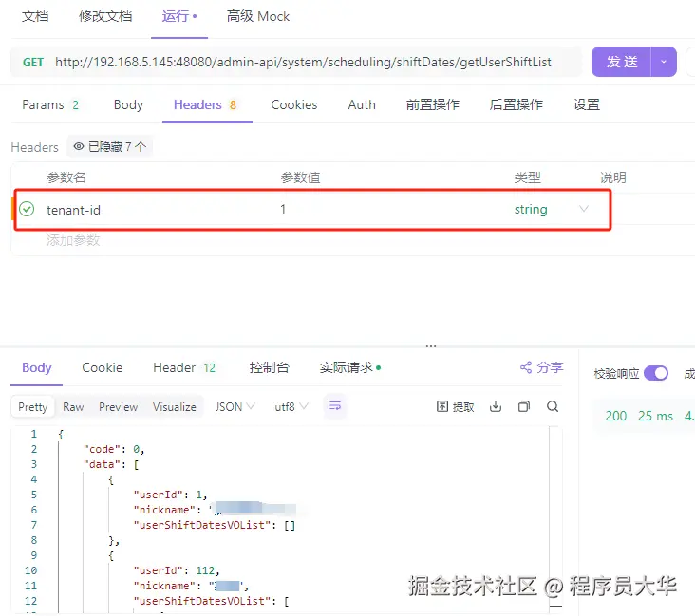Toggle the 校验响应 switch

point(656,373)
